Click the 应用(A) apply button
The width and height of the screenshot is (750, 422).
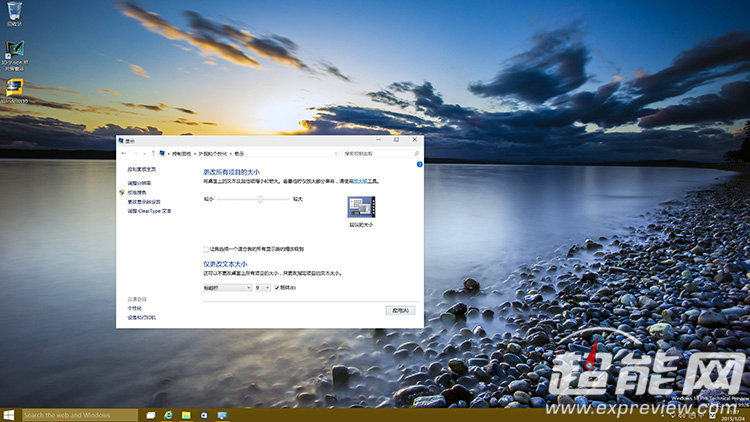[400, 311]
